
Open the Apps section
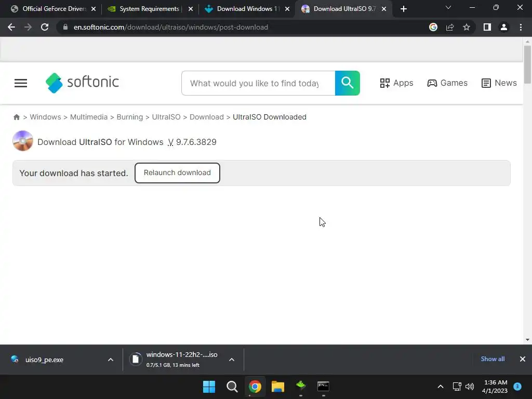396,83
